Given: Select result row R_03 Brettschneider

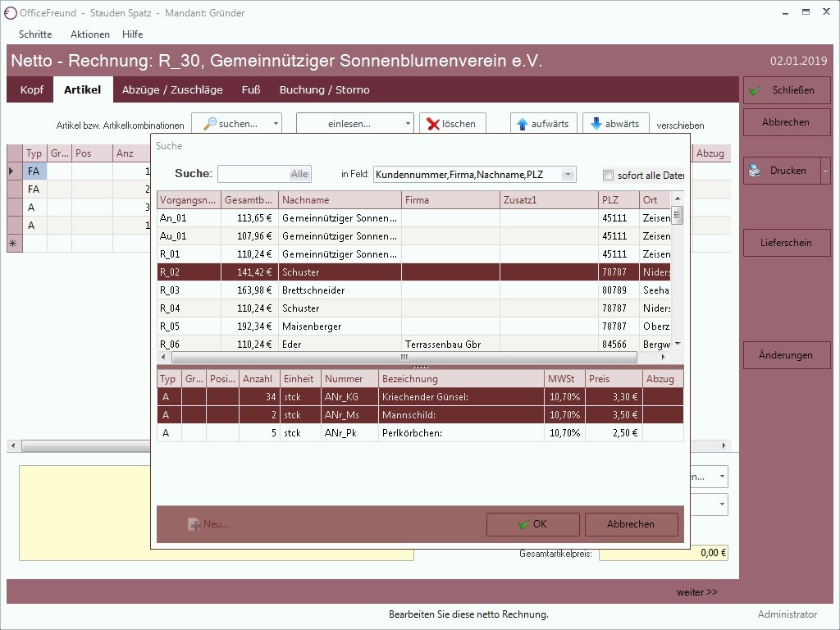Looking at the screenshot, I should point(413,290).
